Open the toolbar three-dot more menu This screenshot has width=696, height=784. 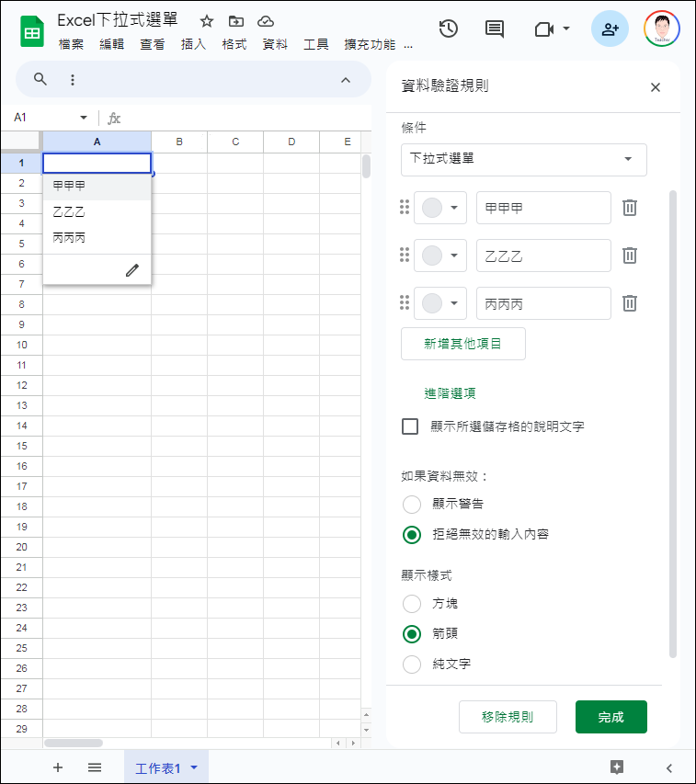pos(73,79)
